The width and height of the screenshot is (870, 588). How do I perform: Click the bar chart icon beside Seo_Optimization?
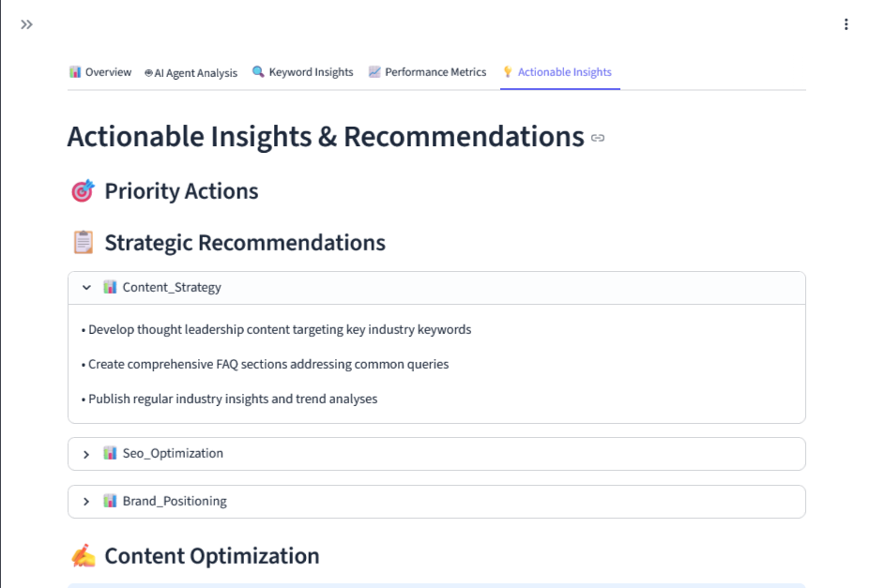[110, 454]
